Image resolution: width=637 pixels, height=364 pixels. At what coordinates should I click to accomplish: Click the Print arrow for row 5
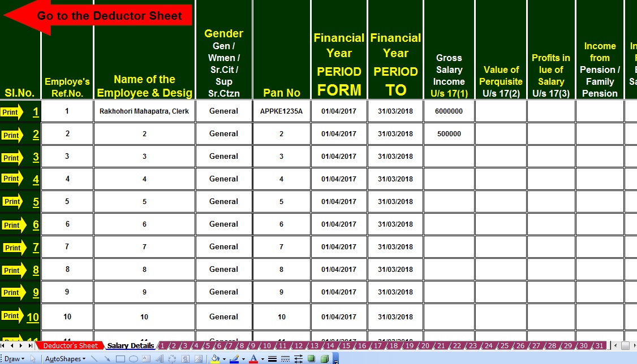click(x=13, y=202)
